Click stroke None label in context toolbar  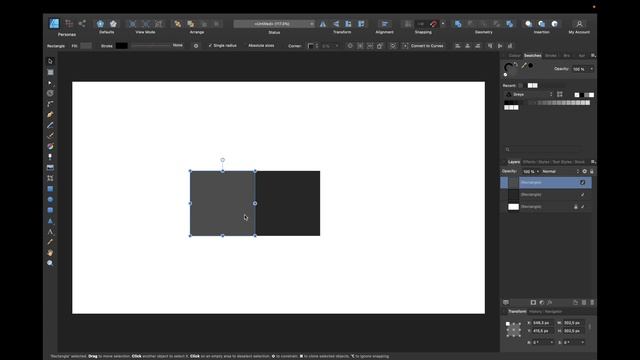pos(178,45)
